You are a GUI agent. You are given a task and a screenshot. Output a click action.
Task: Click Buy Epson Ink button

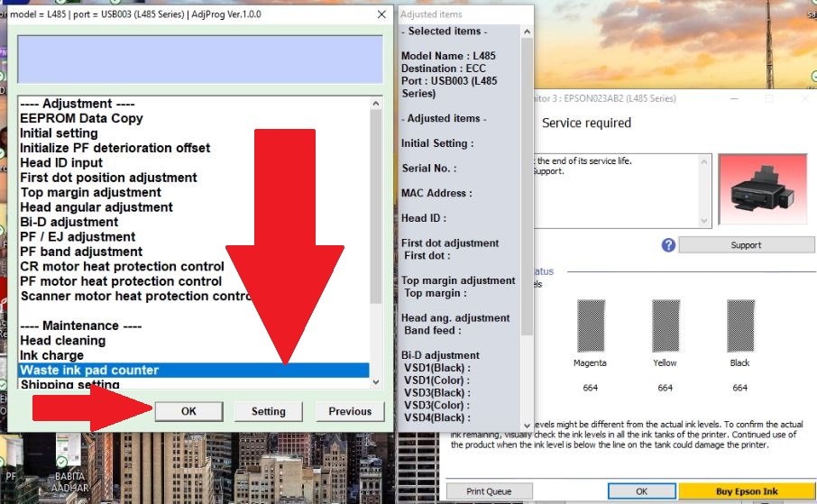(x=747, y=491)
